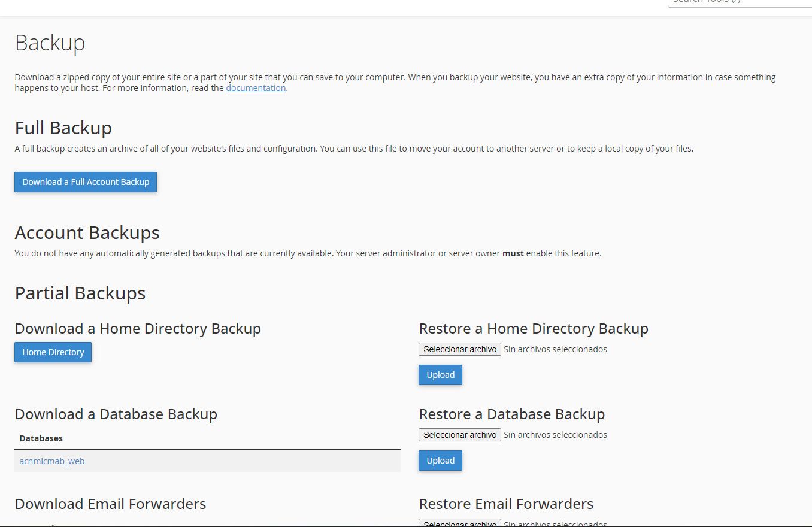Click the Partial Backups section heading
The width and height of the screenshot is (812, 527).
pyautogui.click(x=80, y=293)
